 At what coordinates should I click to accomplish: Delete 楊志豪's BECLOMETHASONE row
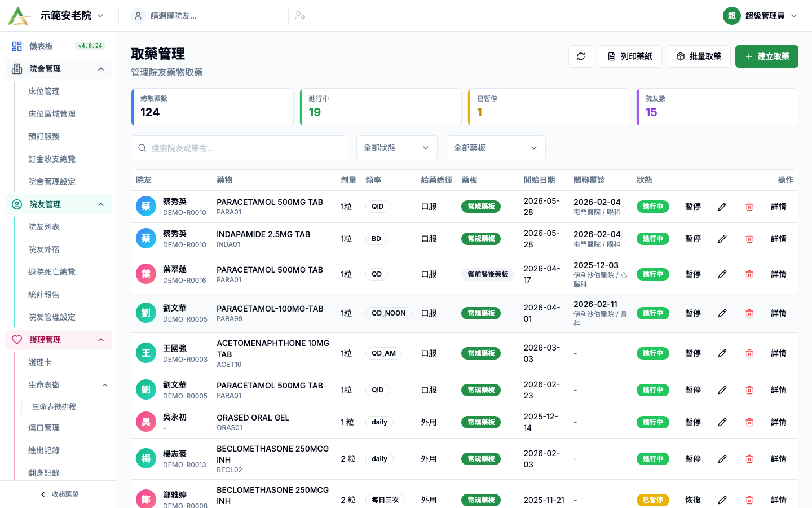[x=749, y=459]
